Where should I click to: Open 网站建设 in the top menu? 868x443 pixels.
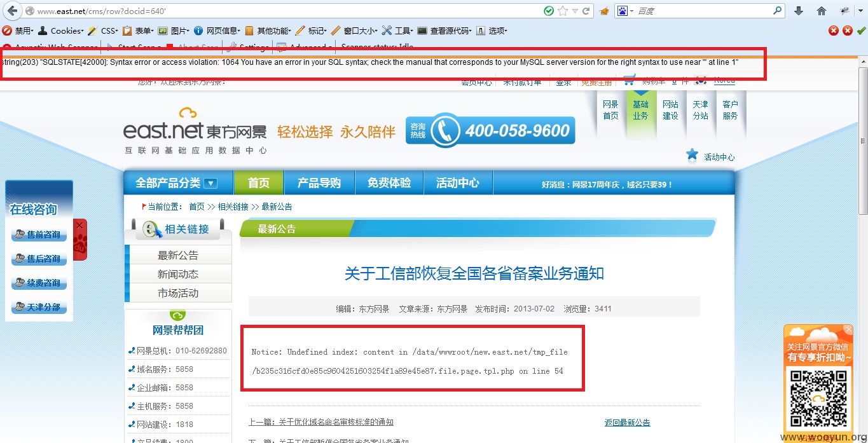tap(670, 110)
